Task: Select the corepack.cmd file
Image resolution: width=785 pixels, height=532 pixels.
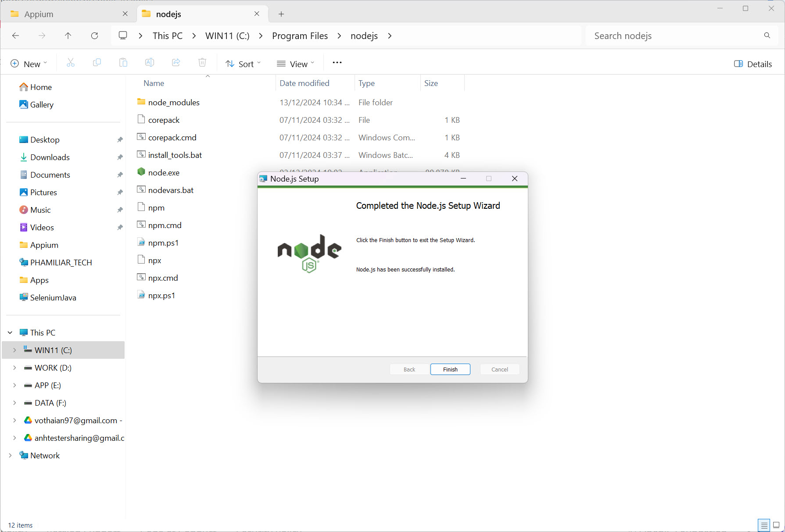Action: pos(172,138)
